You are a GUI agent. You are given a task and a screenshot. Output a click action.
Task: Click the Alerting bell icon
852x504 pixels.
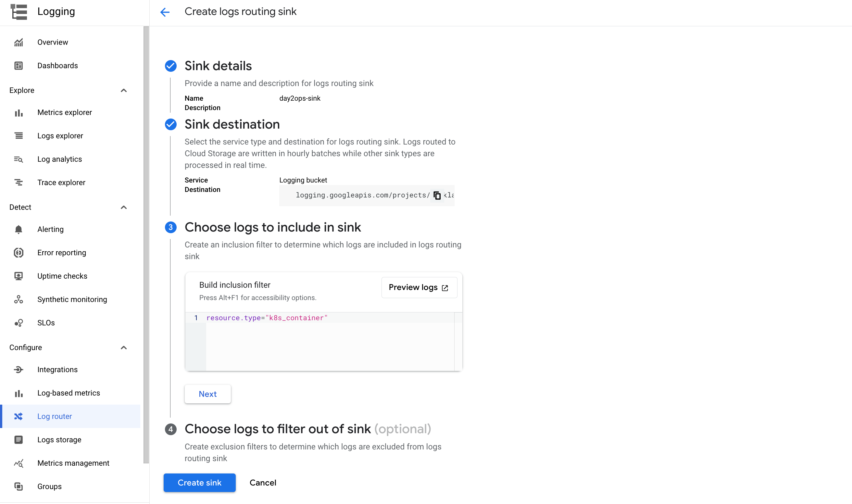[19, 229]
